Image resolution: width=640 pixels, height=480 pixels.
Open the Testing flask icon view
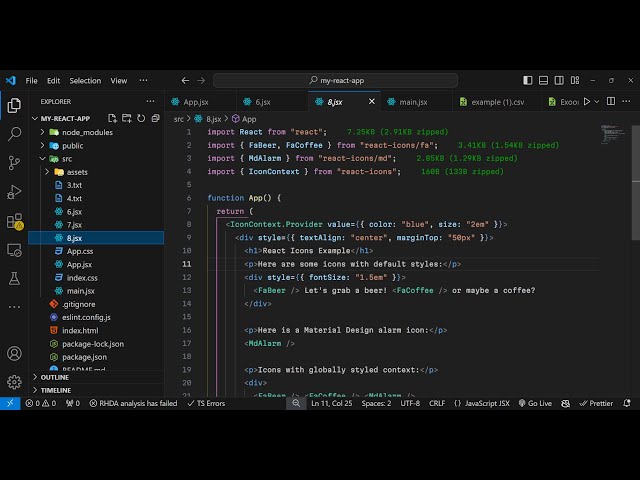14,278
